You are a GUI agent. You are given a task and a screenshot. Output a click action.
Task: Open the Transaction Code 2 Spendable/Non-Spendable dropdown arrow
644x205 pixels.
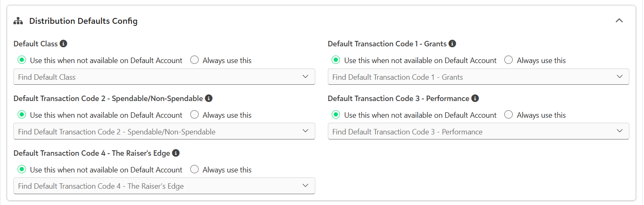tap(306, 131)
